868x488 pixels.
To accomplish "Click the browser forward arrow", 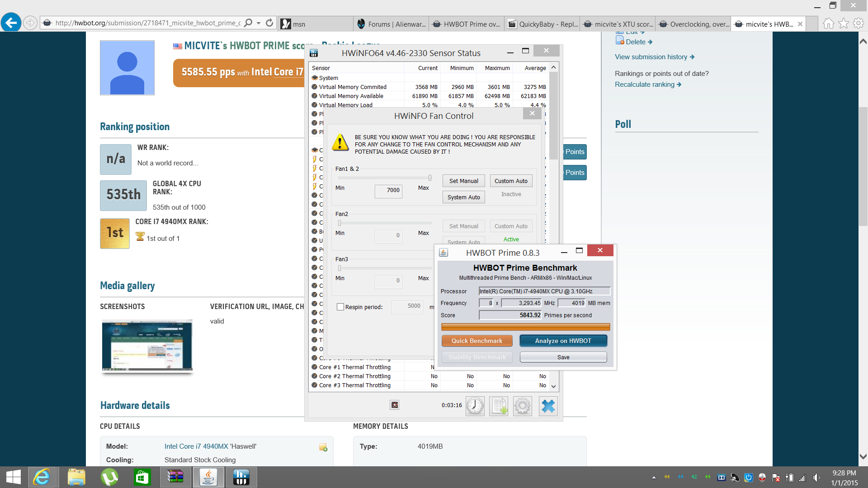I will (x=30, y=23).
